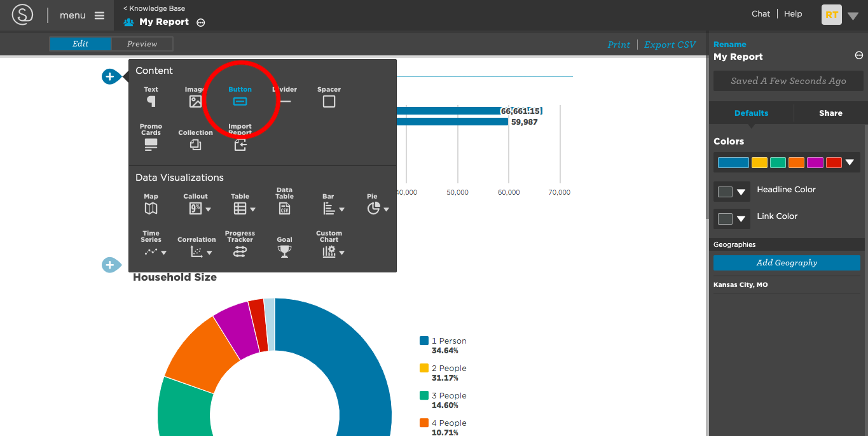Insert a Progress Tracker

coord(240,244)
